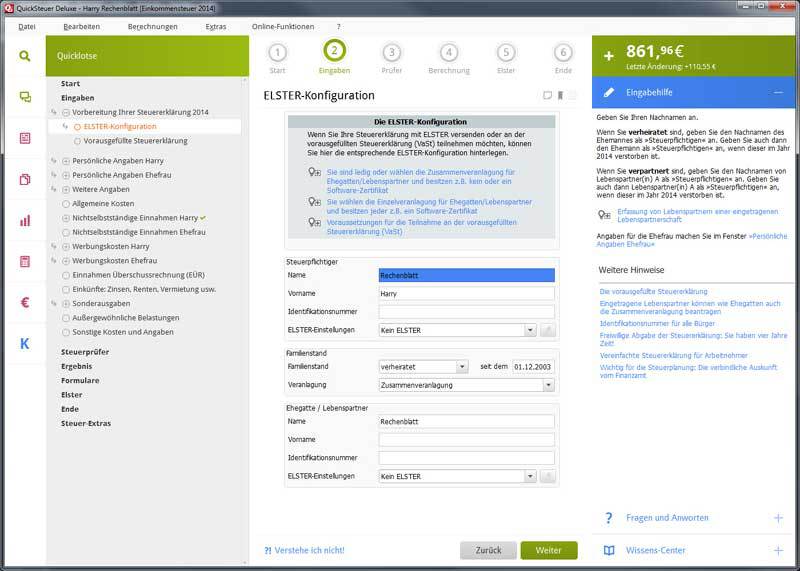Click the blue K icon in sidebar
This screenshot has width=800, height=571.
coord(24,344)
